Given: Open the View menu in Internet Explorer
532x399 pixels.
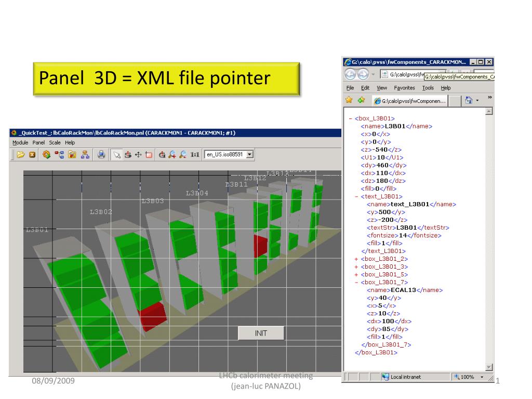Looking at the screenshot, I should pyautogui.click(x=382, y=88).
